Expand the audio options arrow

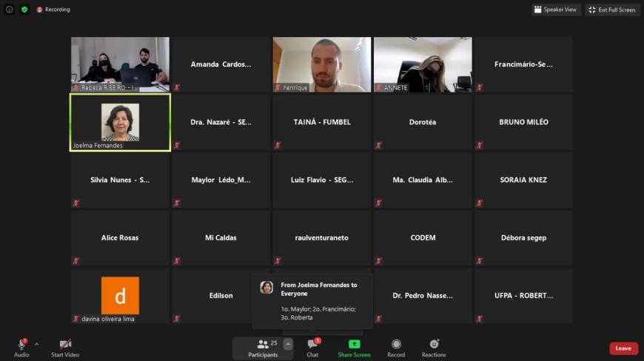tap(36, 344)
